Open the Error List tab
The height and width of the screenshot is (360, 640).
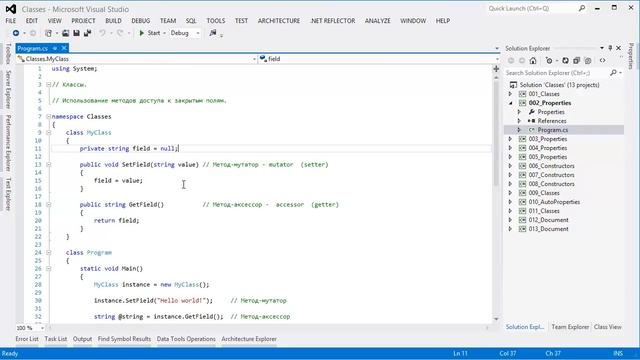click(27, 339)
